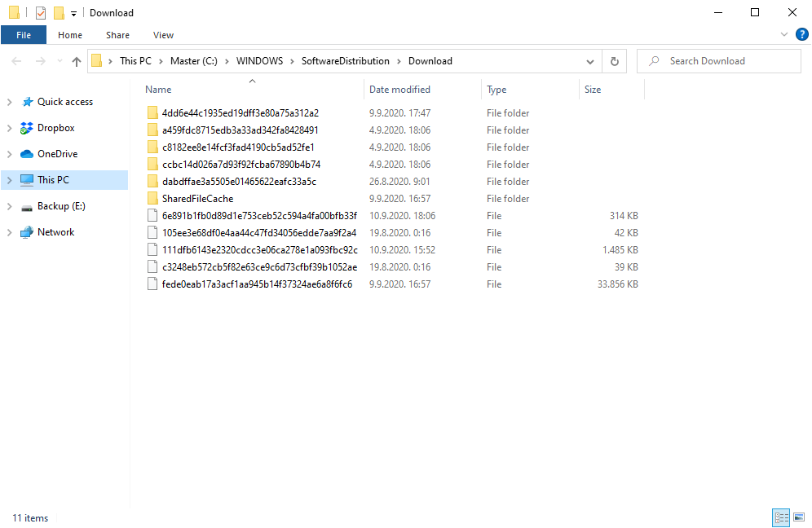Screen dimensions: 812x528
Task: Select folder c8182ee8e14fcf3fad4190cb5ad52fe1
Action: [x=238, y=147]
